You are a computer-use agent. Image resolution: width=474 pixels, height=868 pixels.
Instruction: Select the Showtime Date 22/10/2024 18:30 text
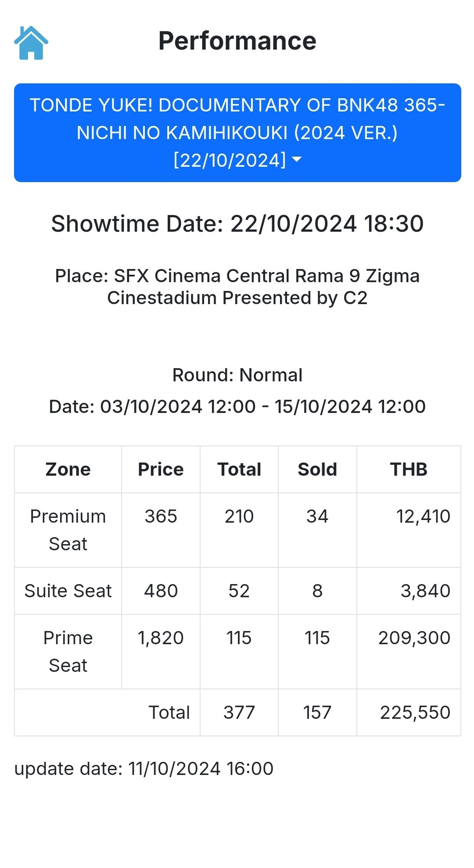(237, 223)
